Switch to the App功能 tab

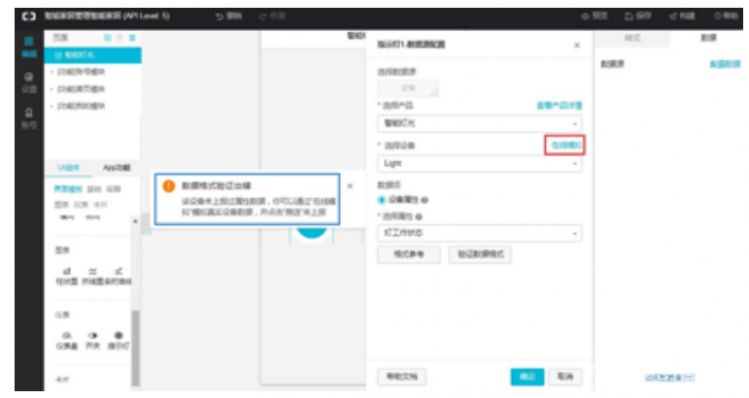(x=117, y=168)
